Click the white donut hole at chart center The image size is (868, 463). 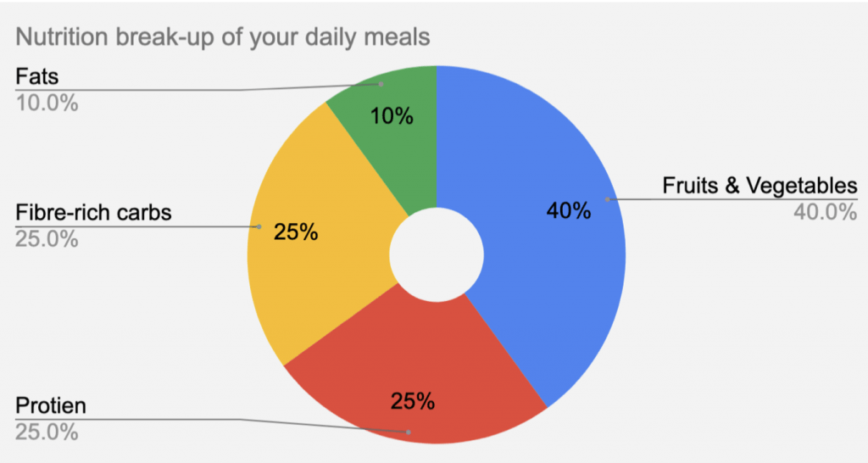pyautogui.click(x=436, y=254)
